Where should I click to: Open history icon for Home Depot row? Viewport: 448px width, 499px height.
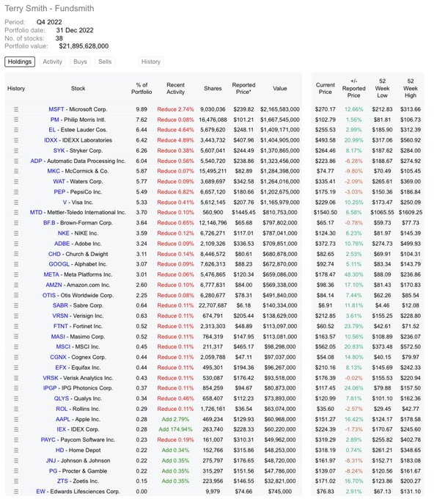point(16,451)
